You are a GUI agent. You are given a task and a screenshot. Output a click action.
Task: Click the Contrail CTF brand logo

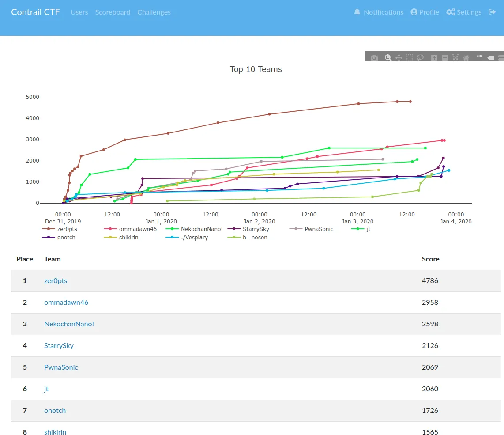[x=35, y=12]
